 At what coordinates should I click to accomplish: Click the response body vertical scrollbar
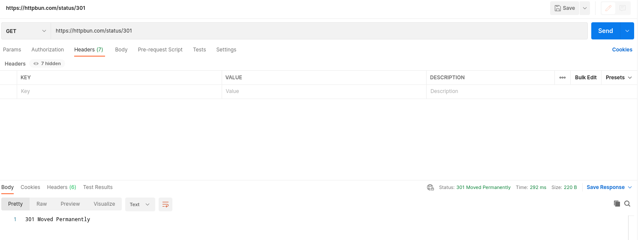631,228
